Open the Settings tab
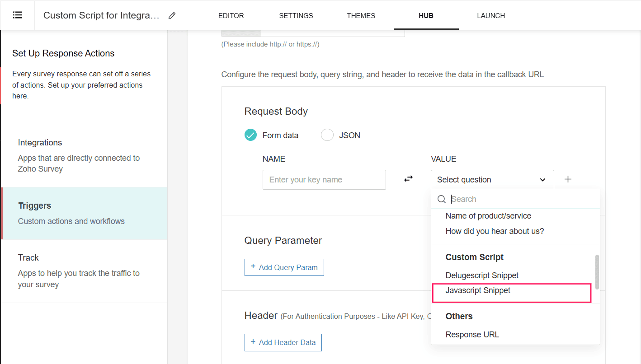This screenshot has height=364, width=641. click(296, 16)
